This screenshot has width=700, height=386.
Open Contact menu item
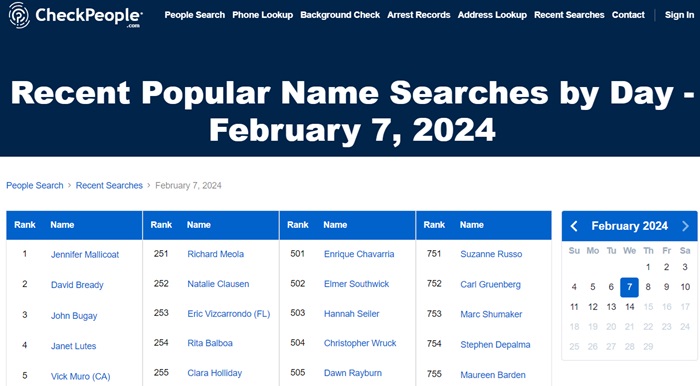click(628, 15)
